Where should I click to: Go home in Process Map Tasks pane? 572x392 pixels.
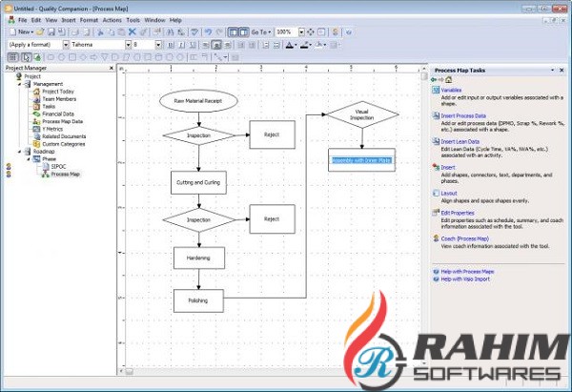click(x=449, y=79)
